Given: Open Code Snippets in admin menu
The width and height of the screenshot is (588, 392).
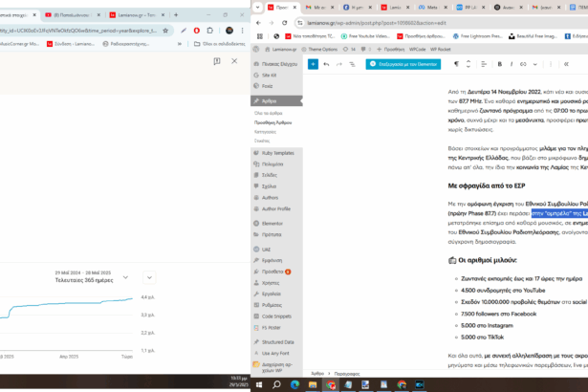Looking at the screenshot, I should pos(275,316).
